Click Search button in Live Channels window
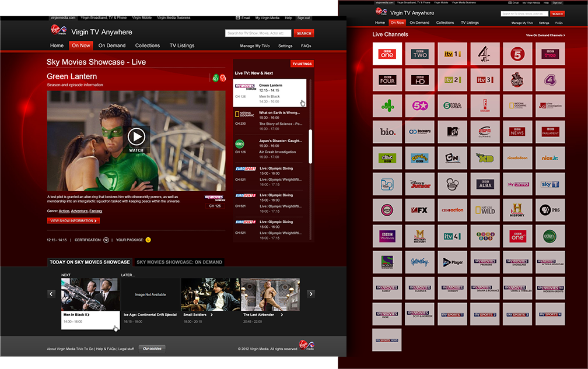The width and height of the screenshot is (588, 369). 557,14
